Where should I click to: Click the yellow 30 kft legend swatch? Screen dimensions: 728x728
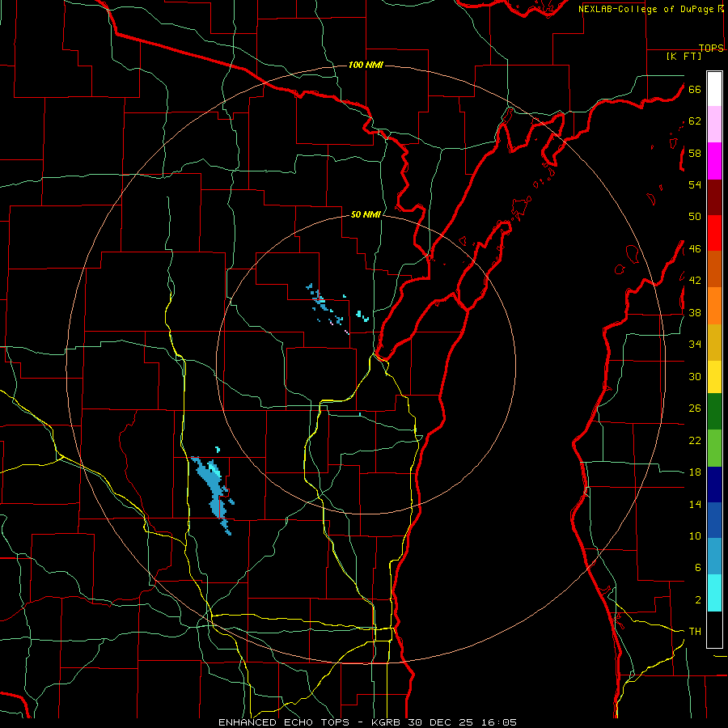(x=714, y=377)
